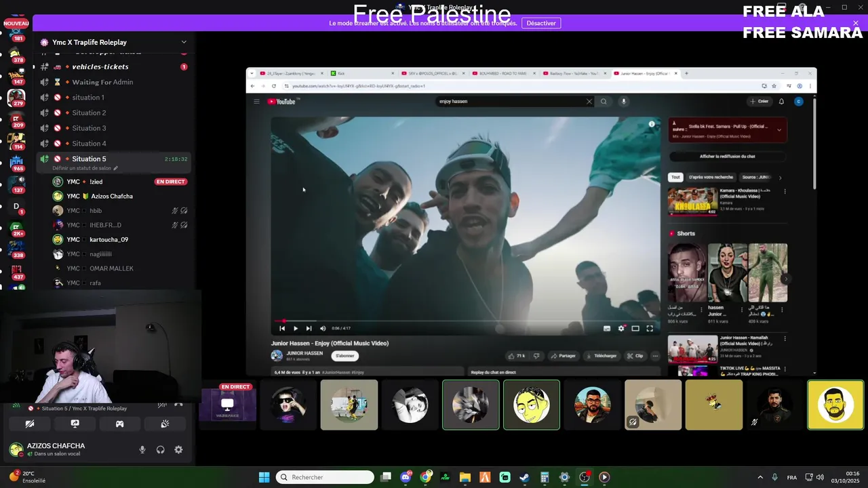Open Steam from the Windows taskbar
Image resolution: width=868 pixels, height=488 pixels.
[x=524, y=477]
